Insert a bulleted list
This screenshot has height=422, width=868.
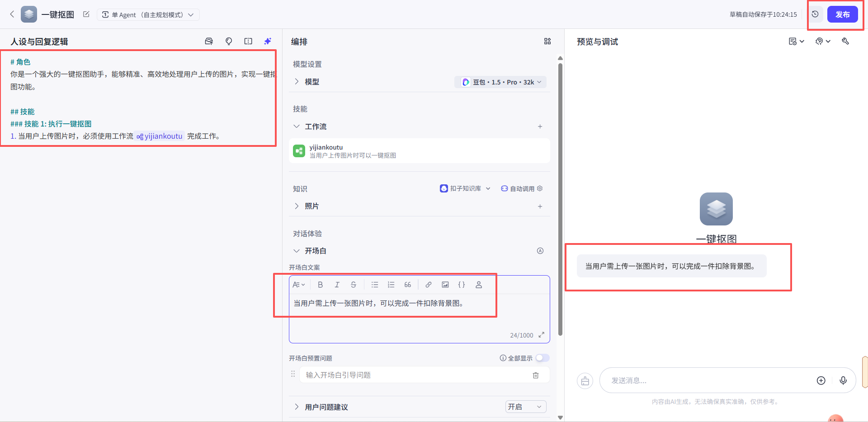tap(375, 285)
